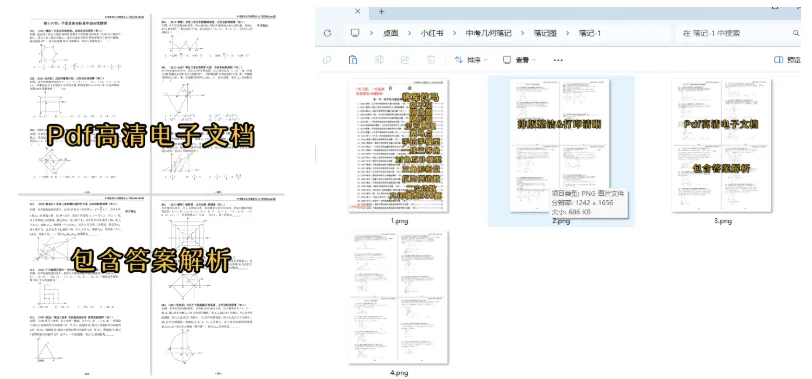The image size is (812, 379).
Task: Click 笔记-1 in the address path
Action: coord(590,33)
